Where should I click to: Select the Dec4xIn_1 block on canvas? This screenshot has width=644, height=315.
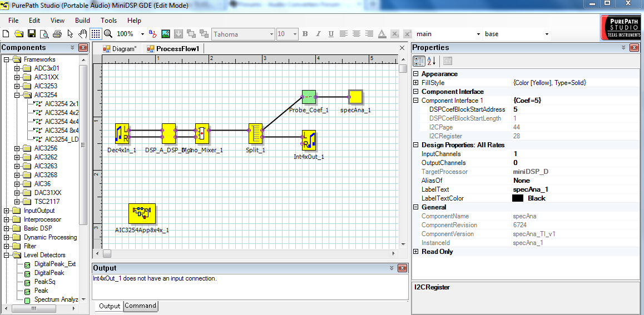point(122,134)
